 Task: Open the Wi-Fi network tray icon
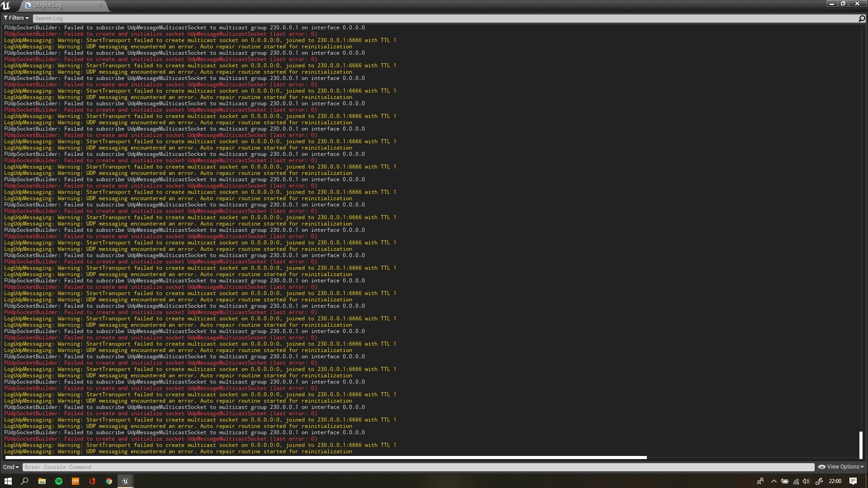[x=796, y=481]
